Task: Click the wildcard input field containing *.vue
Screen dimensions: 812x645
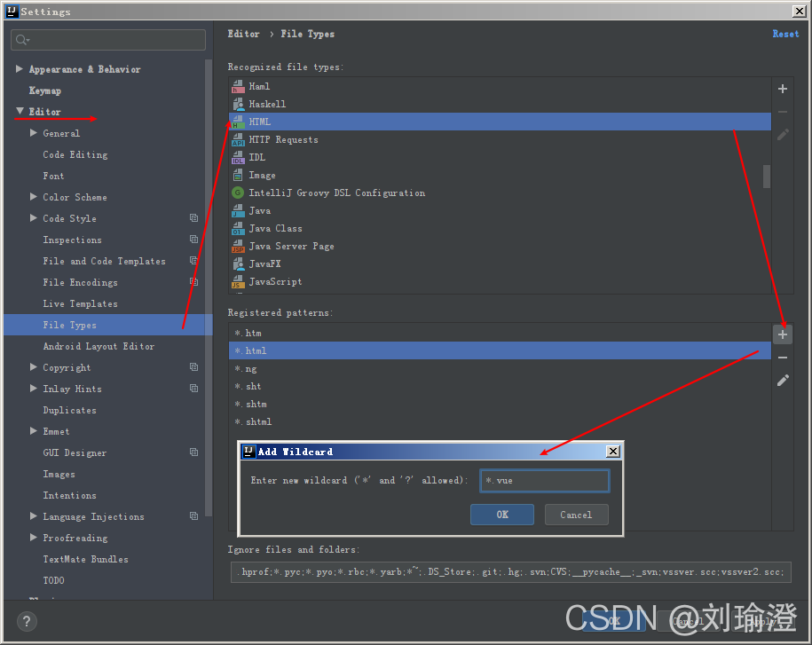Action: tap(544, 480)
